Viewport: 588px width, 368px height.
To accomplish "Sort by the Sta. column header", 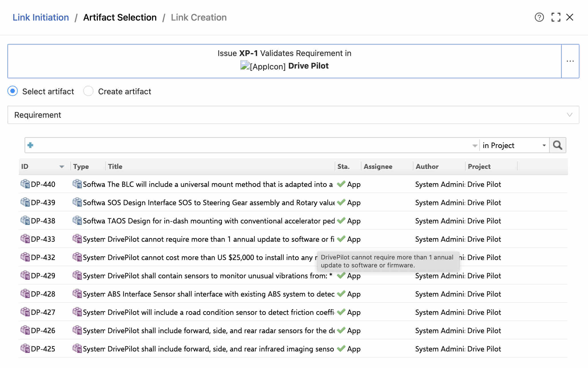I will [343, 167].
